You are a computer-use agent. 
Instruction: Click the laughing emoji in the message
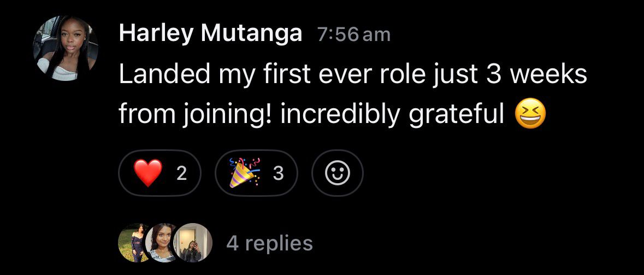[530, 114]
